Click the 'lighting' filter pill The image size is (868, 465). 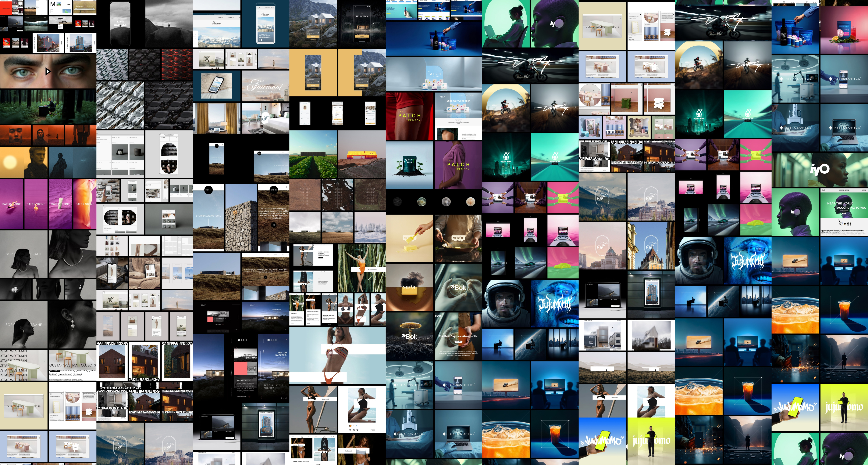tap(77, 374)
